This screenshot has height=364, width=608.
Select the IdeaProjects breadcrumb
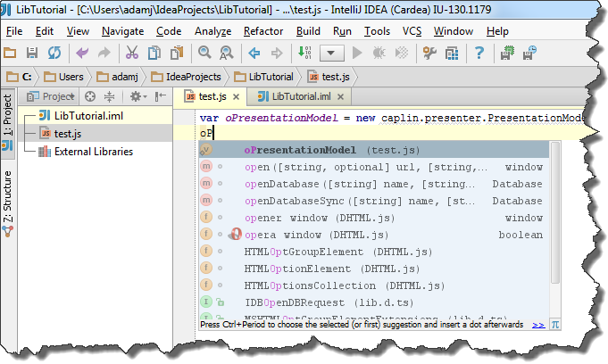tap(186, 77)
